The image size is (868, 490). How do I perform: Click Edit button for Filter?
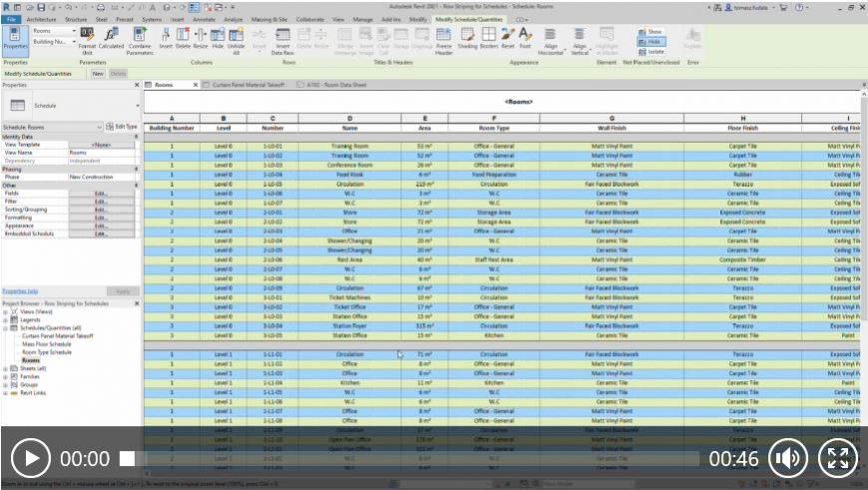101,202
